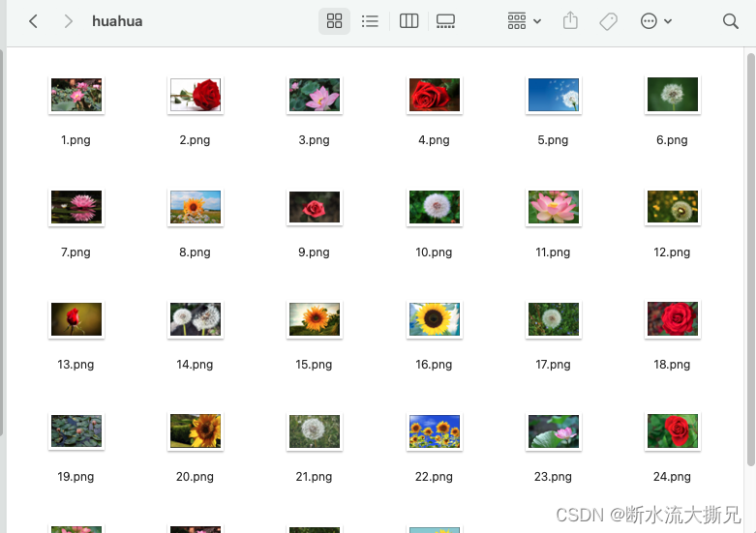Image resolution: width=756 pixels, height=533 pixels.
Task: Click the 11.png file name
Action: click(553, 252)
